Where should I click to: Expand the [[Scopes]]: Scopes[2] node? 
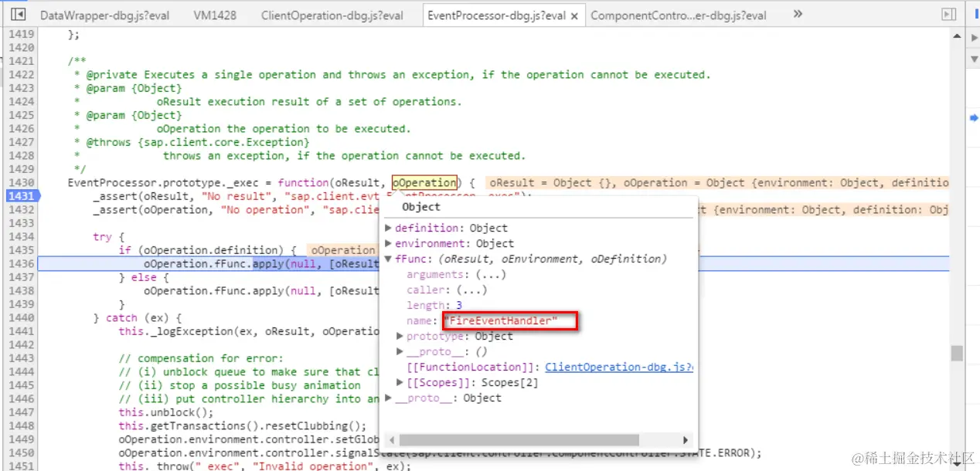coord(400,382)
